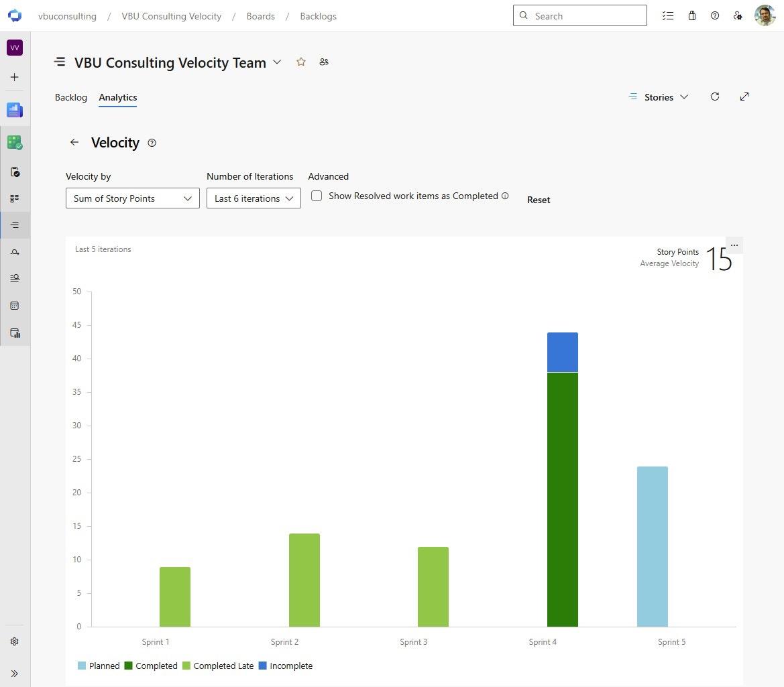Go back with the arrow beside Velocity

click(x=74, y=142)
